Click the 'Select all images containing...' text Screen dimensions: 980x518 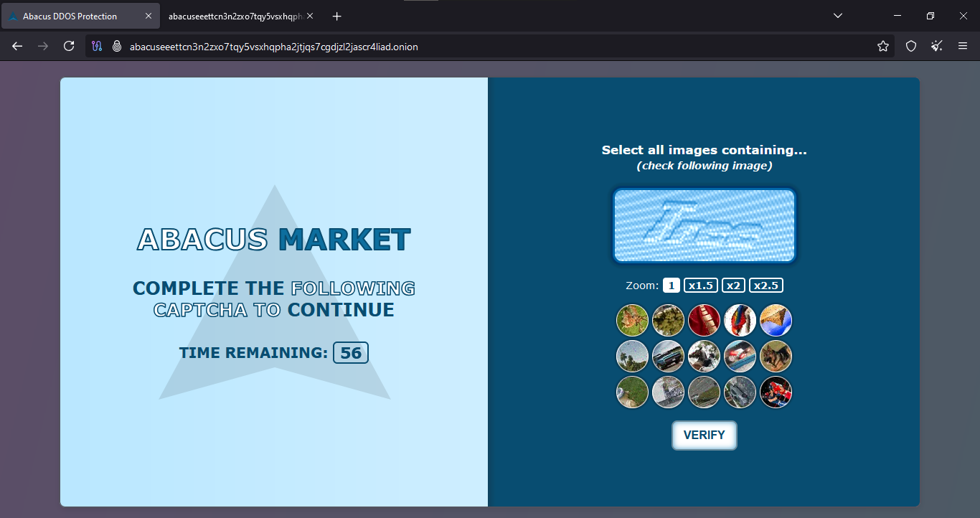tap(704, 150)
